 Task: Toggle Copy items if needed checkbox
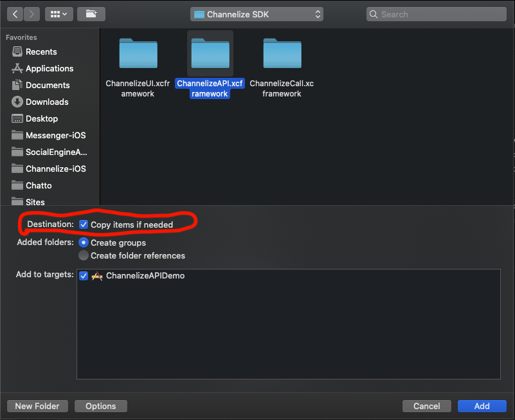tap(84, 224)
